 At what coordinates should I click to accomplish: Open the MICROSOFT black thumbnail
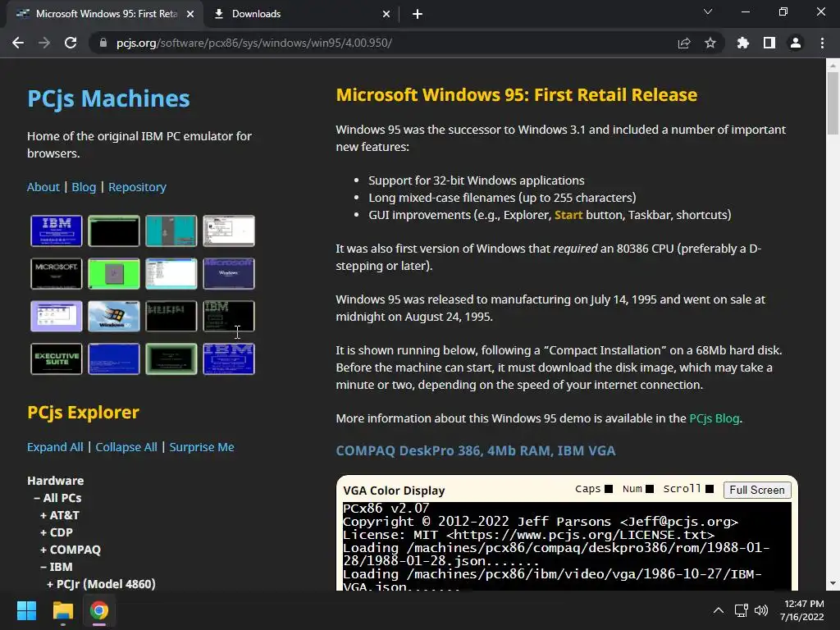(57, 273)
